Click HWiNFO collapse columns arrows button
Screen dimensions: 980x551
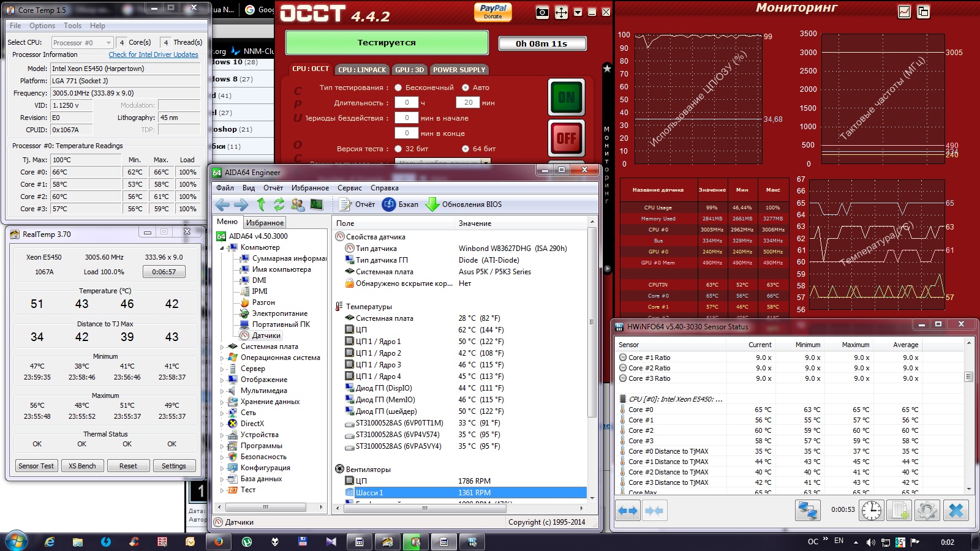point(654,511)
